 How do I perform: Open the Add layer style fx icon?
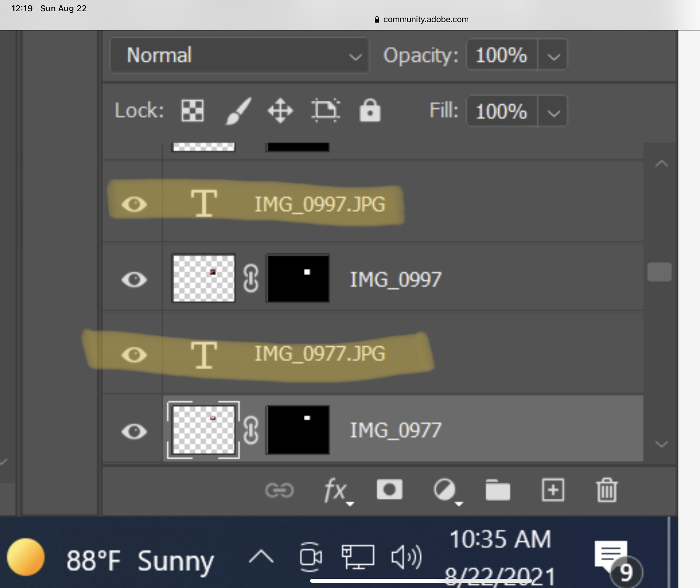click(x=336, y=490)
